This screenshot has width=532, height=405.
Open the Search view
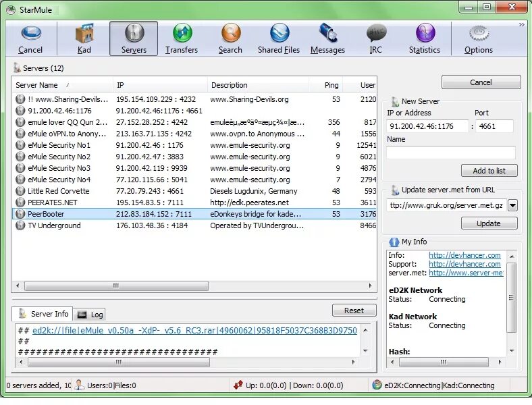230,38
